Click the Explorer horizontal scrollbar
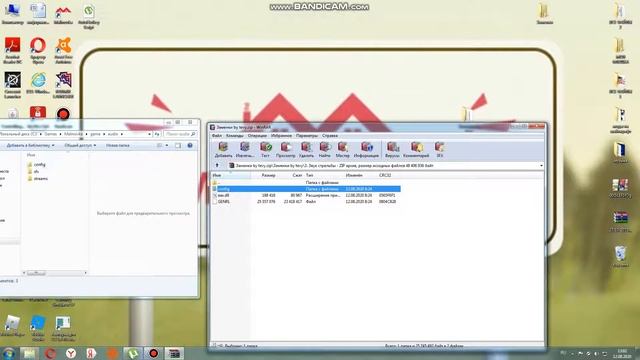 (55, 273)
